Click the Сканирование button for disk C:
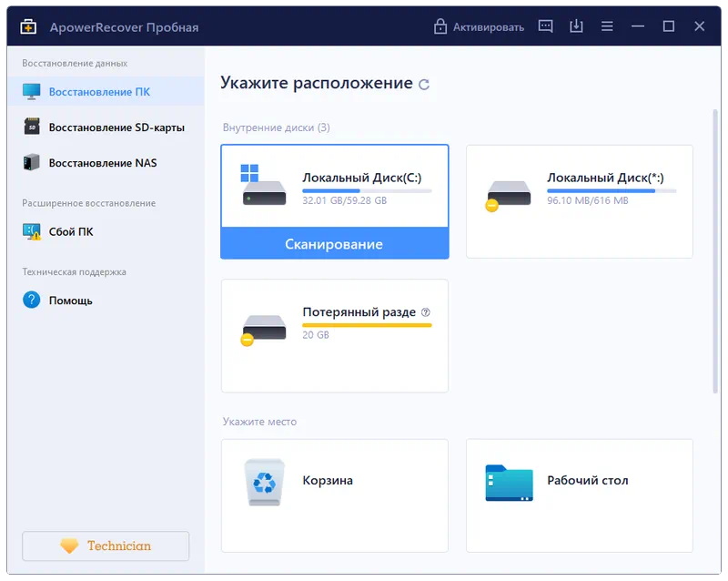 [335, 243]
